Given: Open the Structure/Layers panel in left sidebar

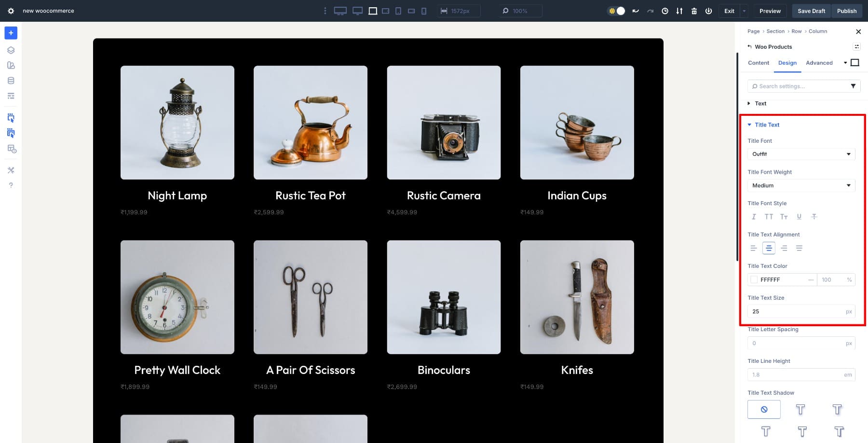Looking at the screenshot, I should pos(11,50).
